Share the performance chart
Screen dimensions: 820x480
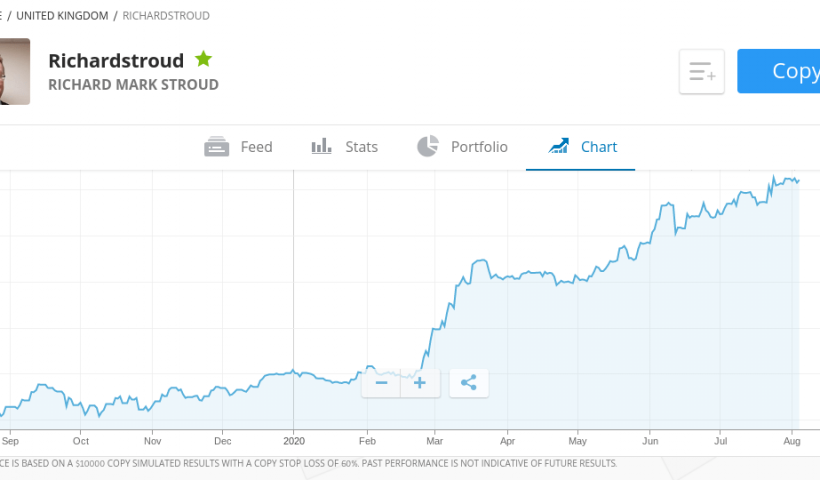pyautogui.click(x=469, y=382)
